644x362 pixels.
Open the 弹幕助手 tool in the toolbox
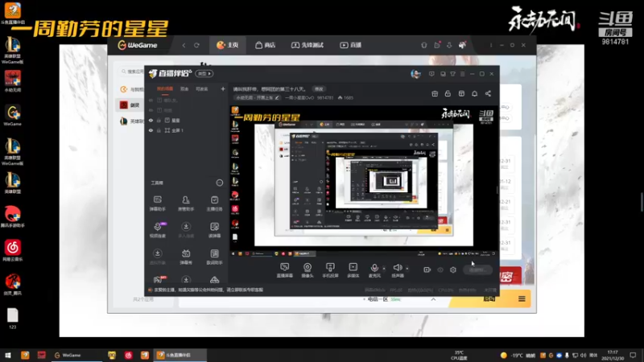point(157,204)
